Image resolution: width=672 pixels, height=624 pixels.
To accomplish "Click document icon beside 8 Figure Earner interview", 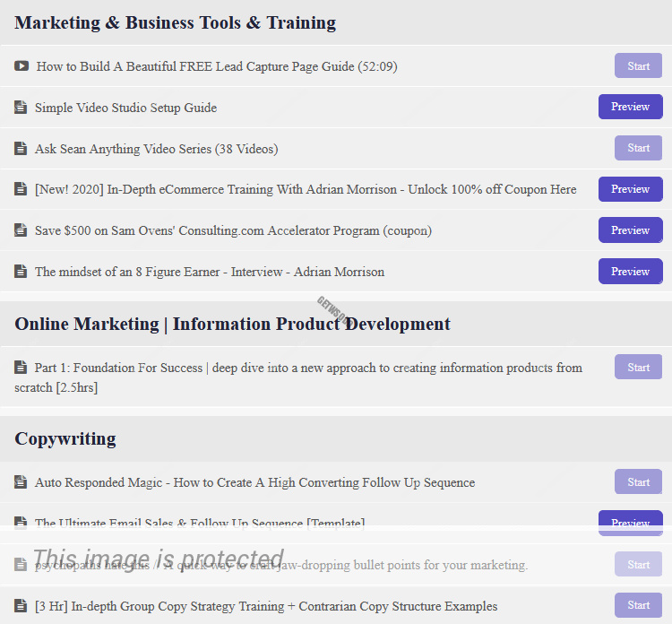I will pos(21,272).
